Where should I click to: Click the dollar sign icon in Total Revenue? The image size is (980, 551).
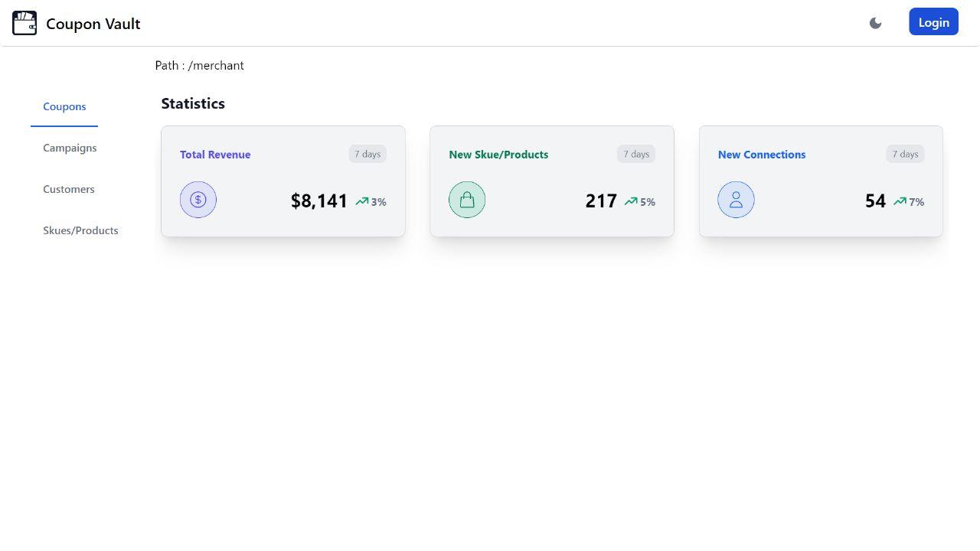coord(198,200)
